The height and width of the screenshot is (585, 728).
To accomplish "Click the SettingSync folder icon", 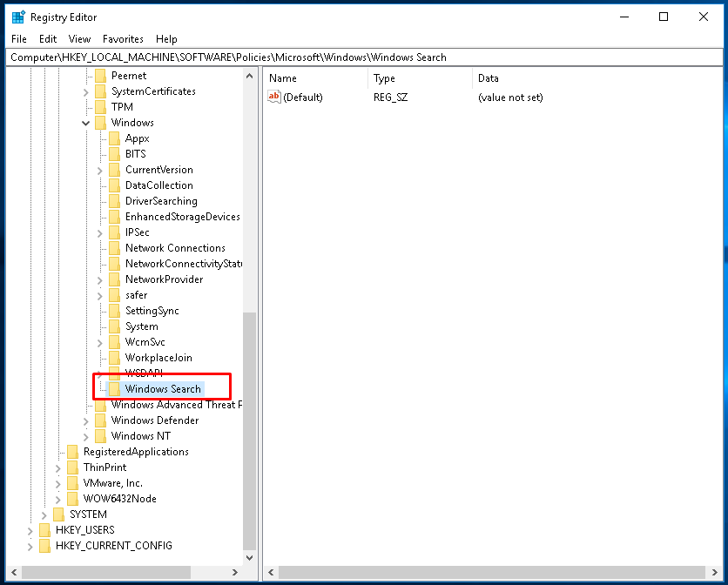I will 114,311.
